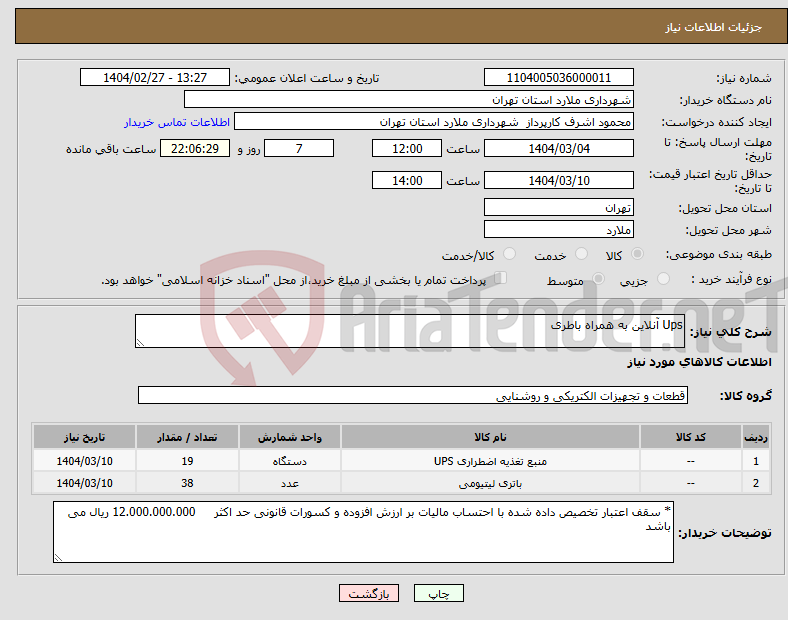Click the دستگاه unit cell
This screenshot has width=788, height=620.
click(x=290, y=461)
